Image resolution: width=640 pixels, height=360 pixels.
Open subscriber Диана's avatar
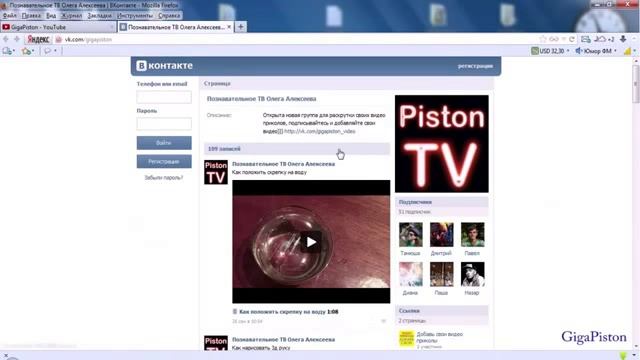(x=411, y=274)
